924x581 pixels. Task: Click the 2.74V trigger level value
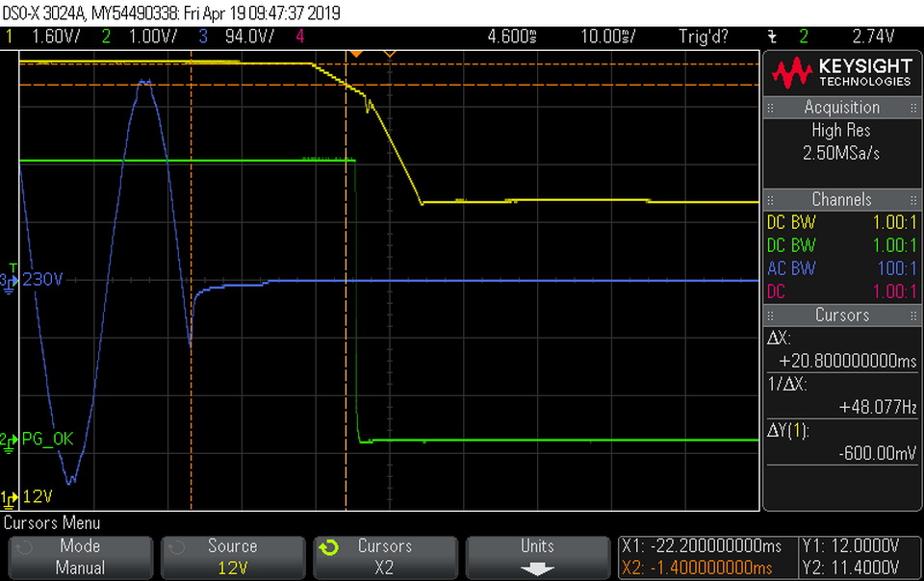coord(873,37)
